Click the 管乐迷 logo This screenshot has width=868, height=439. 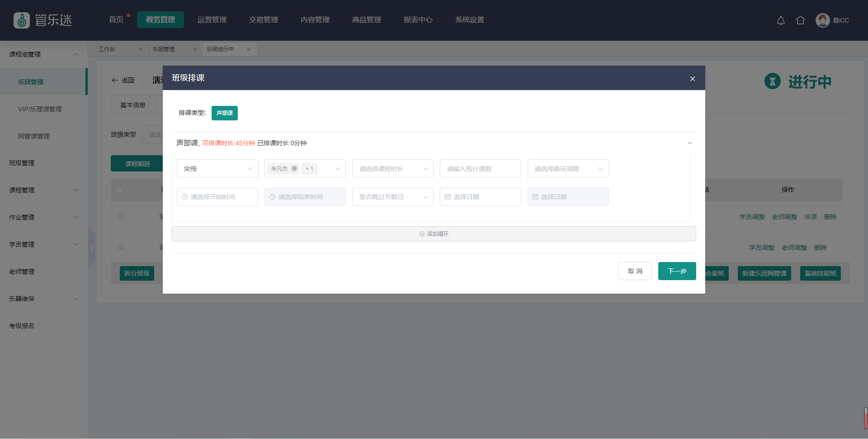[43, 20]
